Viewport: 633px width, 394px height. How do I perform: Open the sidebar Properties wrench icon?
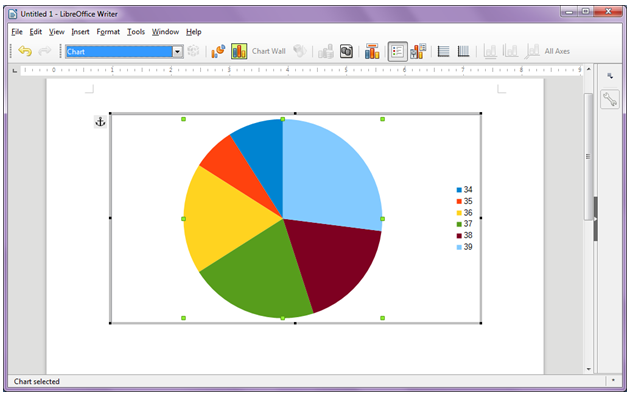pos(610,99)
